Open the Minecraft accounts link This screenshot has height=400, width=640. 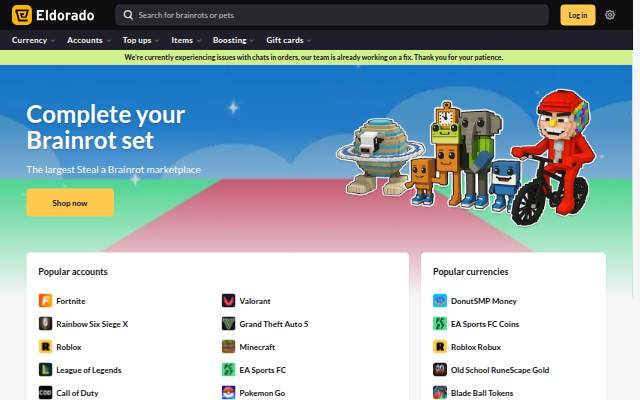click(x=257, y=347)
